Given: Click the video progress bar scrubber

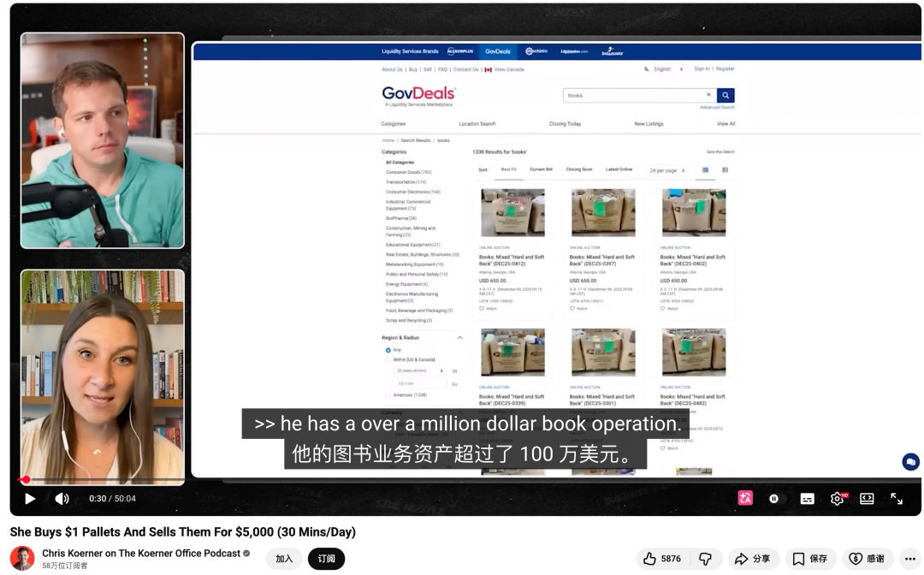Looking at the screenshot, I should (26, 479).
